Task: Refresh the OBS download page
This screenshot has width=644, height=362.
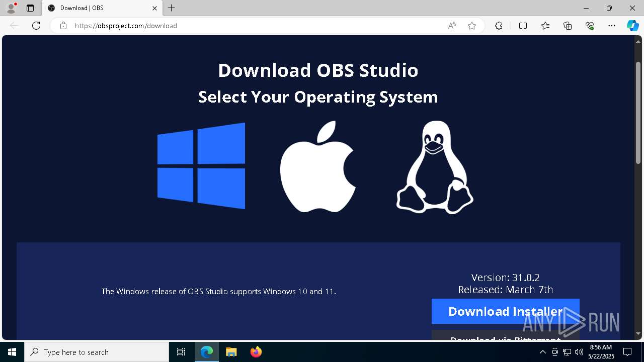Action: tap(36, 26)
